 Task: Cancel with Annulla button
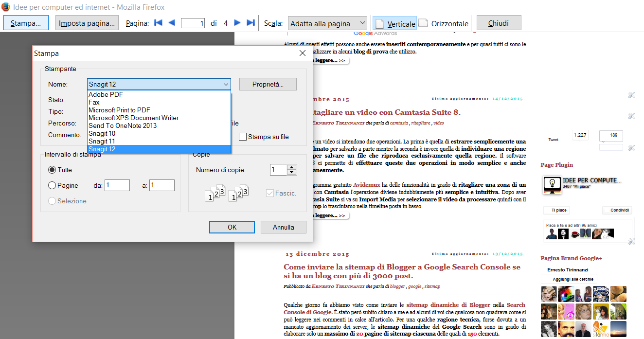pos(284,227)
